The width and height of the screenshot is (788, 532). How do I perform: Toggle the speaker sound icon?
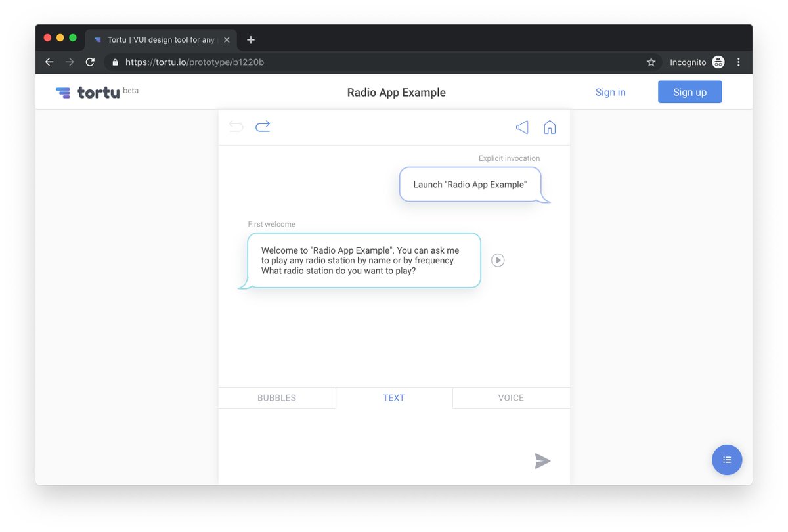click(x=522, y=127)
